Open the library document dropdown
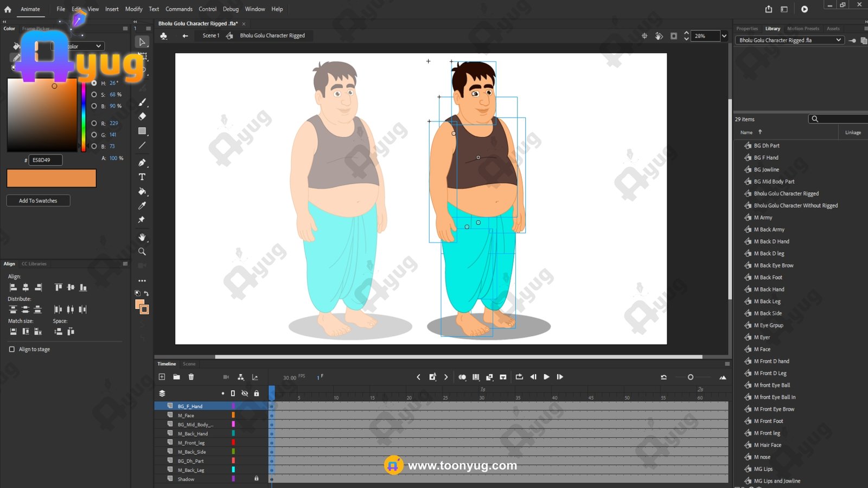The width and height of the screenshot is (868, 488). 838,40
